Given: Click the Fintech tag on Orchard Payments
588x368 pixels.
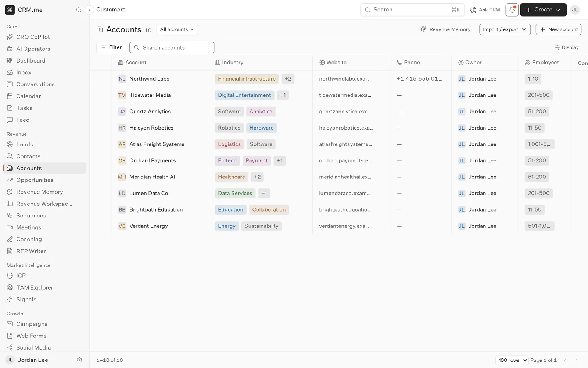Looking at the screenshot, I should tap(227, 160).
